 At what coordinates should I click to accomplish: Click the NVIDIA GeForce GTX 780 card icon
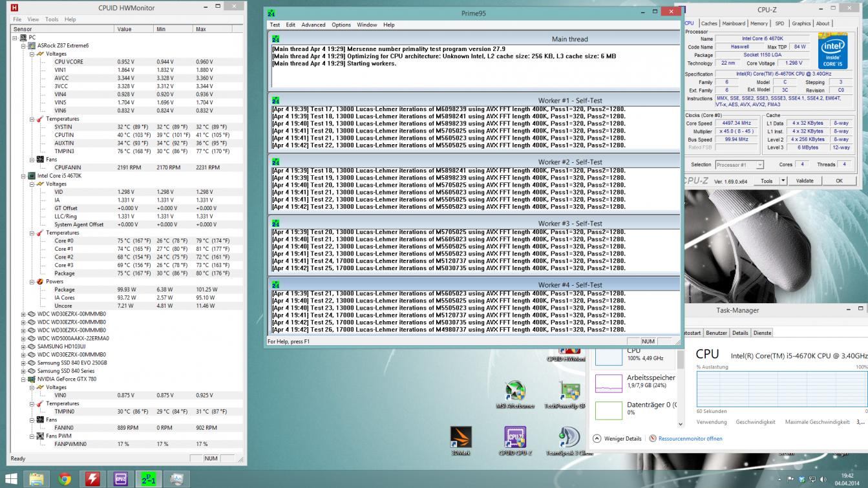pos(31,379)
